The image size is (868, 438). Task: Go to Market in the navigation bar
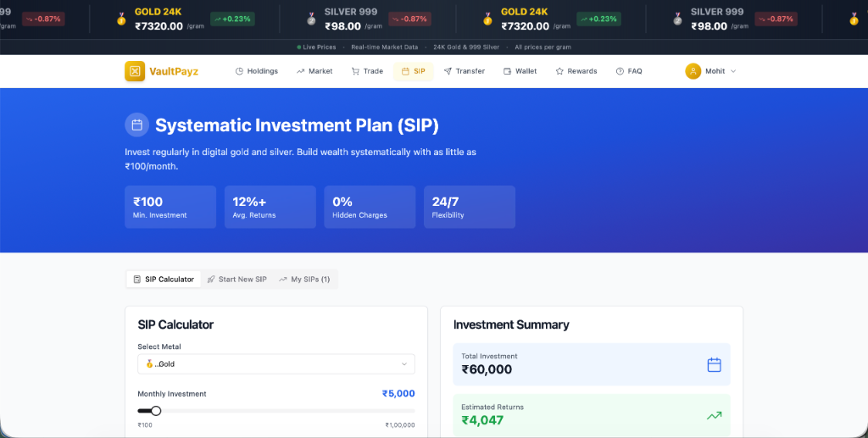[314, 71]
